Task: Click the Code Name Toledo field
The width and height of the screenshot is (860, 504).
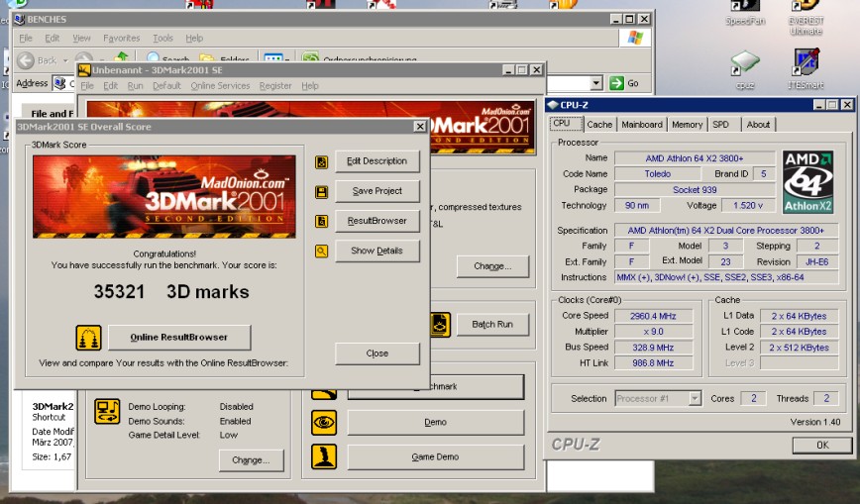Action: point(658,174)
